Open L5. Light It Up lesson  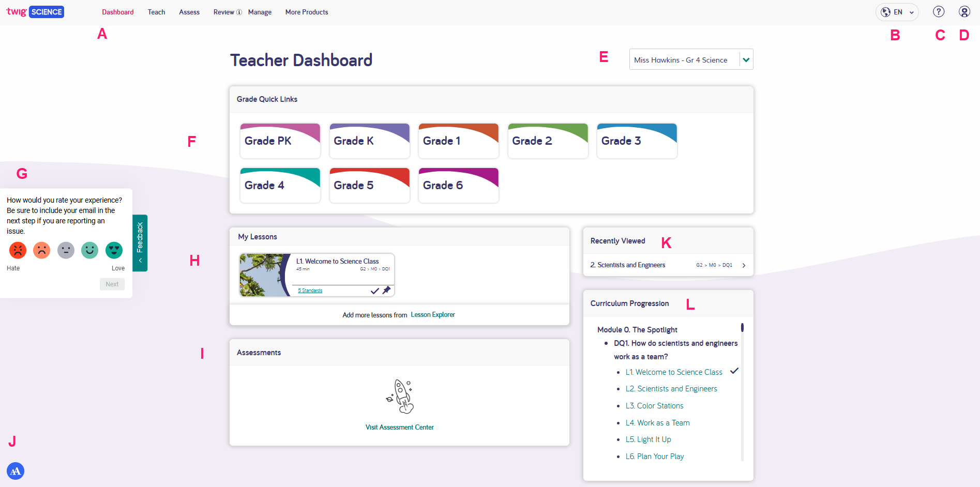(648, 439)
